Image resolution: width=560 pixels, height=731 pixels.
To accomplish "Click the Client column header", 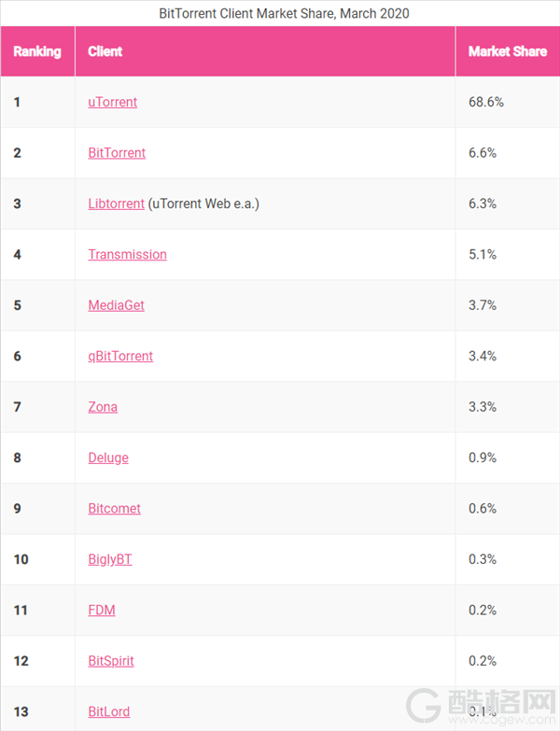I will 265,51.
